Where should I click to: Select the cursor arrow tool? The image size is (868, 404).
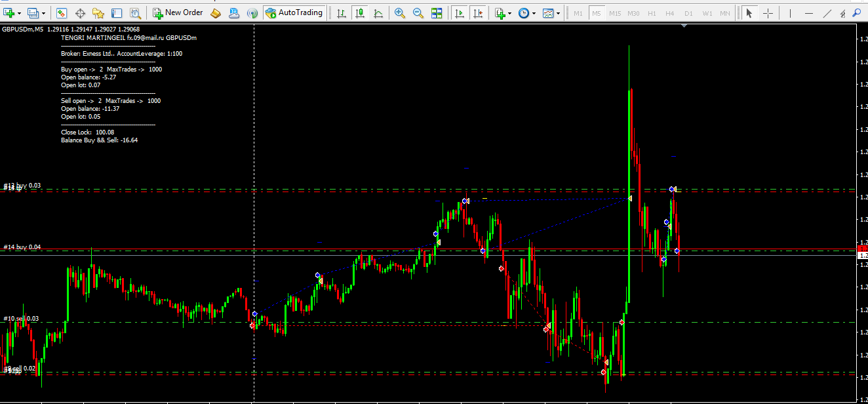point(749,12)
